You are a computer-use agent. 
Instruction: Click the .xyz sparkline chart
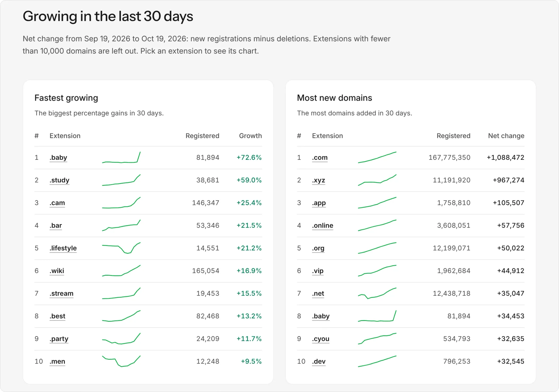point(377,180)
